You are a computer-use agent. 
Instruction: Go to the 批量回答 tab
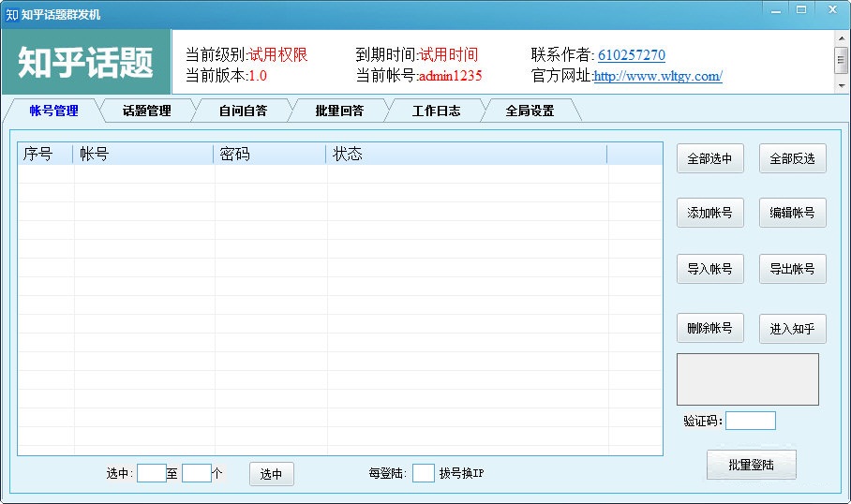point(339,111)
